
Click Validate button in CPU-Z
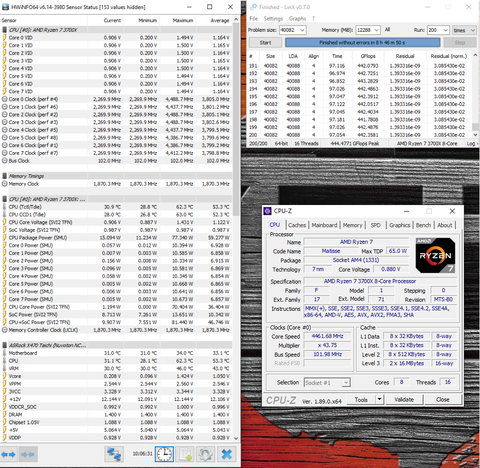click(x=404, y=399)
